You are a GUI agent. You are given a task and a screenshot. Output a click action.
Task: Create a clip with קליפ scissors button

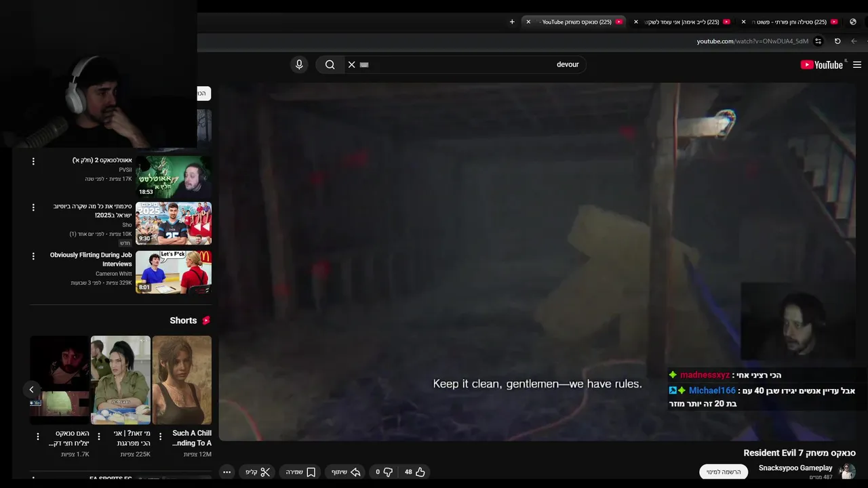[258, 472]
